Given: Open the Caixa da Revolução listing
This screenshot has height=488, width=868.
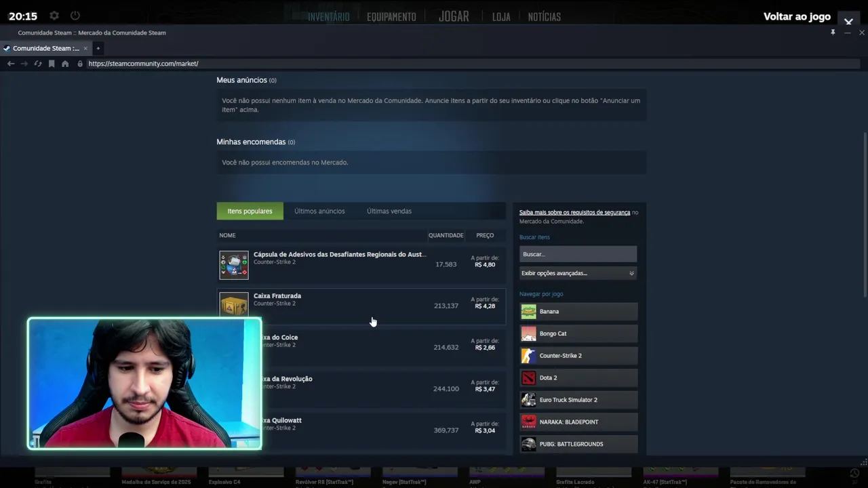Looking at the screenshot, I should pyautogui.click(x=287, y=379).
